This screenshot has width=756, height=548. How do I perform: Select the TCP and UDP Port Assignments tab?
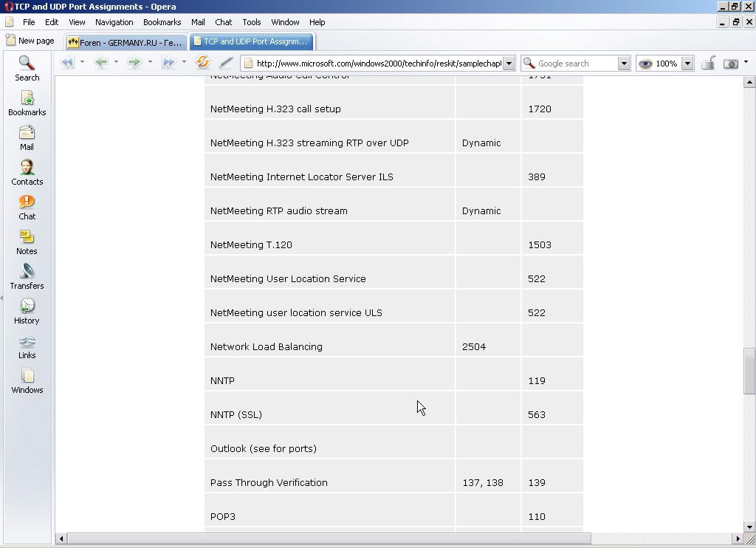251,41
